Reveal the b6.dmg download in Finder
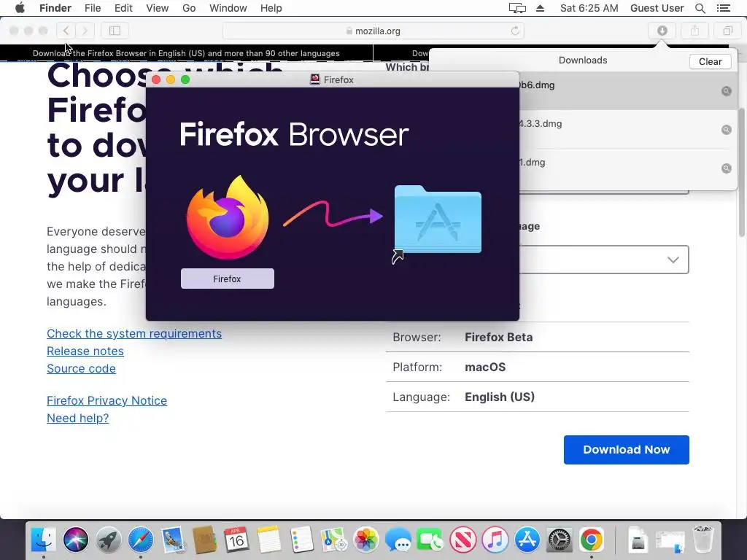Viewport: 747px width, 560px height. click(x=726, y=91)
